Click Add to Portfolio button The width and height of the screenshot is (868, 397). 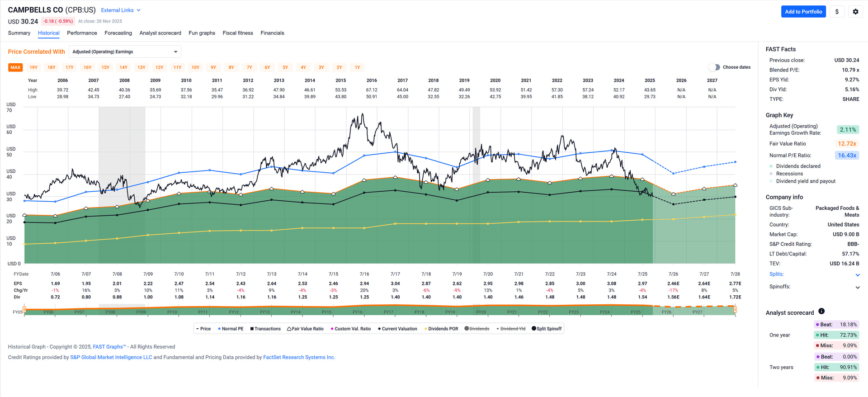click(x=803, y=12)
